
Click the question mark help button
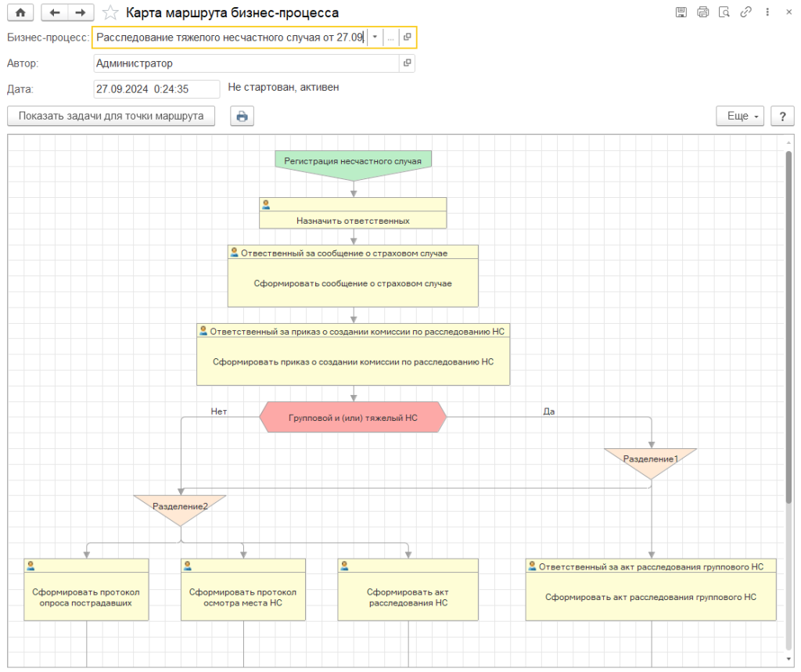click(782, 116)
